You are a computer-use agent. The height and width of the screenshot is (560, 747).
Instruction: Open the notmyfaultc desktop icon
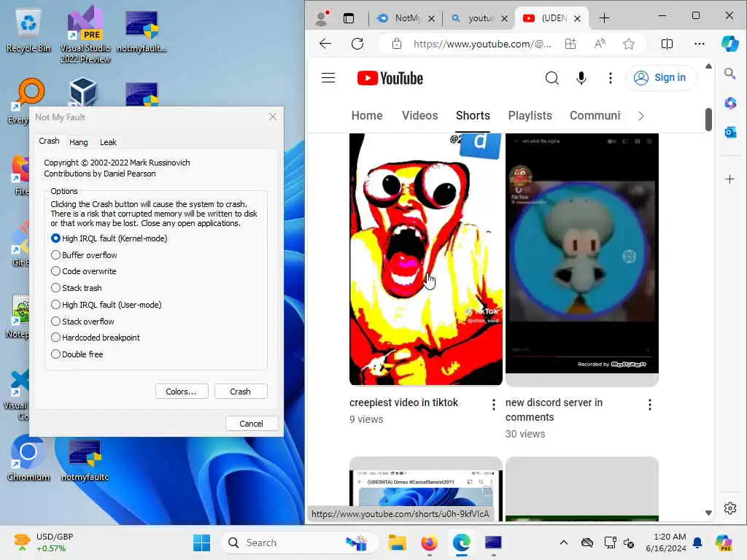(x=85, y=459)
